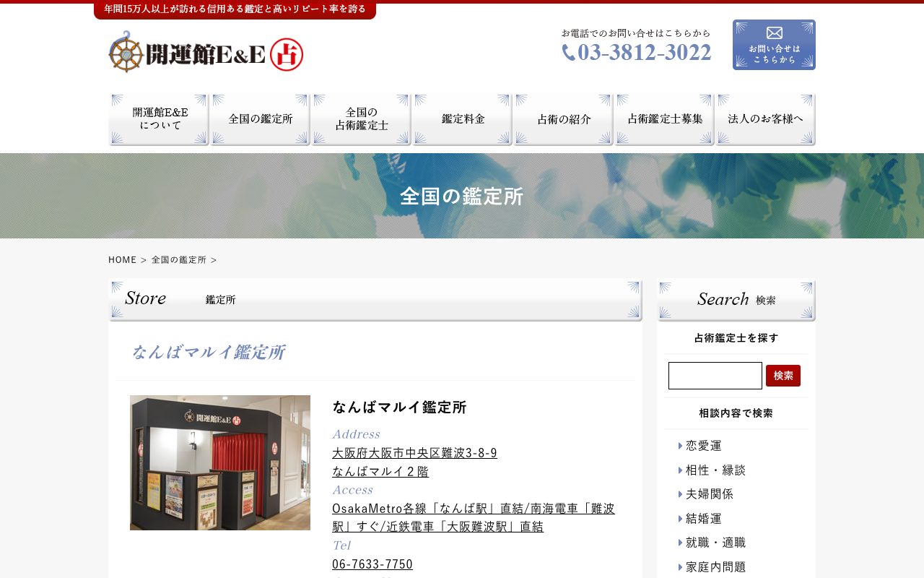924x578 pixels.
Task: Open the 占術鑑定士募集 nav item
Action: (x=664, y=120)
